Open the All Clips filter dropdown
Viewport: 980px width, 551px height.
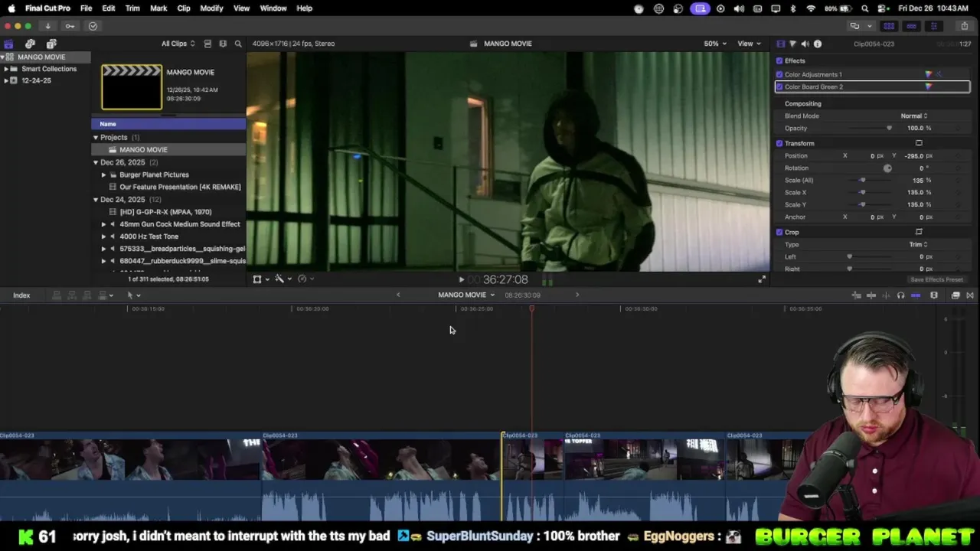(178, 44)
